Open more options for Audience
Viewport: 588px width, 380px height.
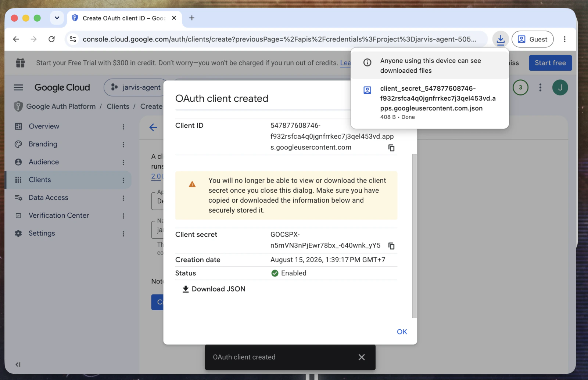click(x=123, y=162)
